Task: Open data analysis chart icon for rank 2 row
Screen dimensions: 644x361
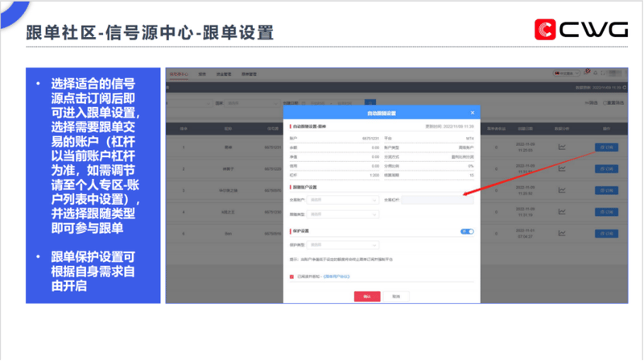Action: click(x=562, y=168)
